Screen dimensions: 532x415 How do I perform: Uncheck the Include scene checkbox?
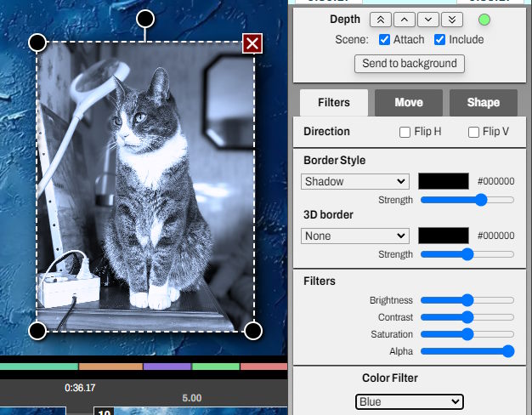tap(439, 40)
